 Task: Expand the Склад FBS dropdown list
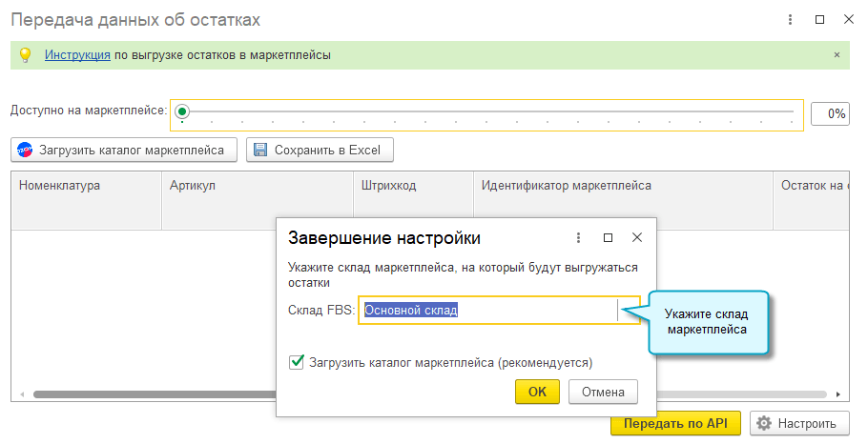(x=629, y=311)
